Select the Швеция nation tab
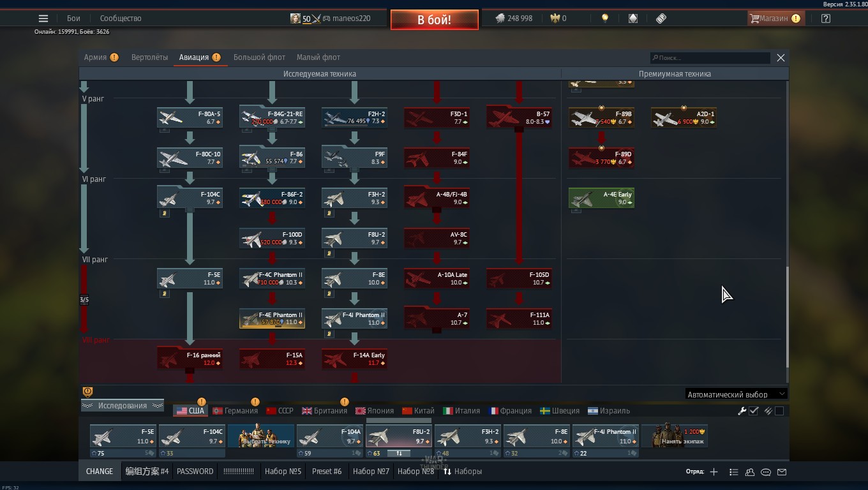Image resolution: width=868 pixels, height=490 pixels. 560,411
